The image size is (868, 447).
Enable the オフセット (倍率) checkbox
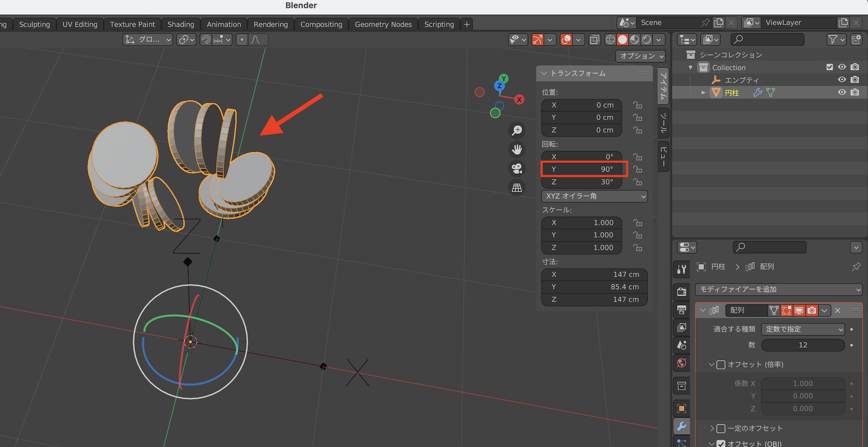721,365
